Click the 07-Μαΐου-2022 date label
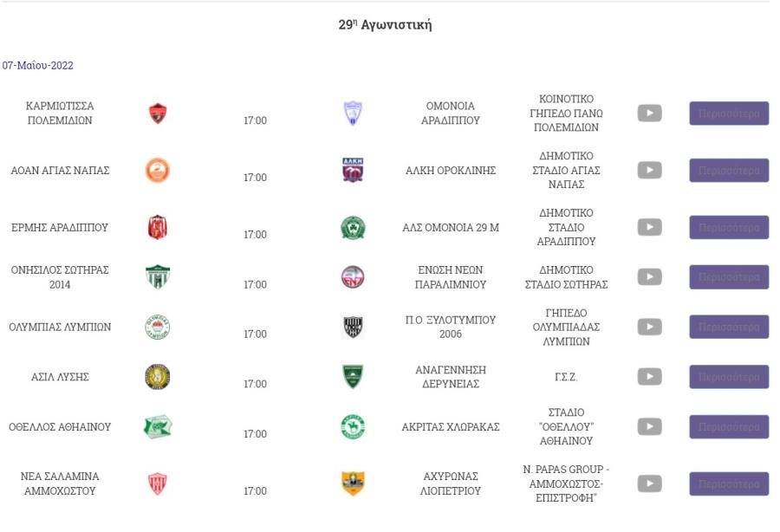The width and height of the screenshot is (780, 532). tap(38, 66)
